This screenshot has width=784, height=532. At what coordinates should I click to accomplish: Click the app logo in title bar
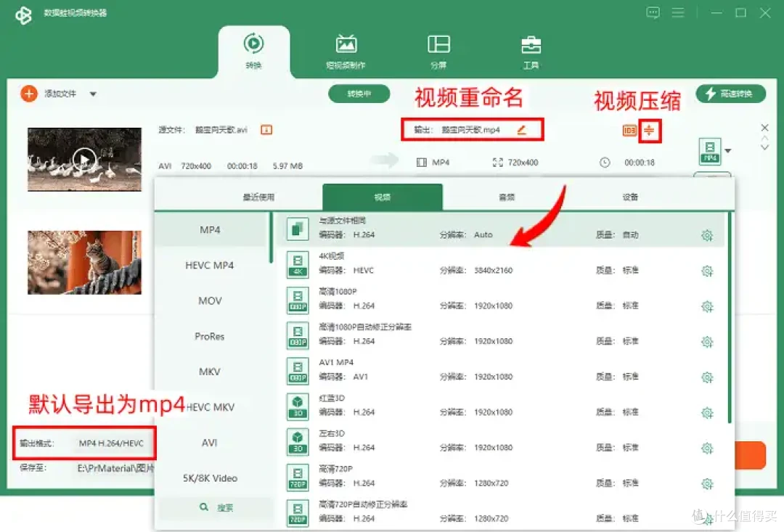coord(23,14)
